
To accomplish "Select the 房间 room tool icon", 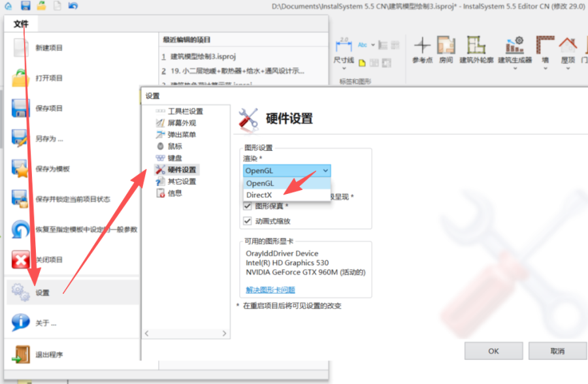I will 446,46.
